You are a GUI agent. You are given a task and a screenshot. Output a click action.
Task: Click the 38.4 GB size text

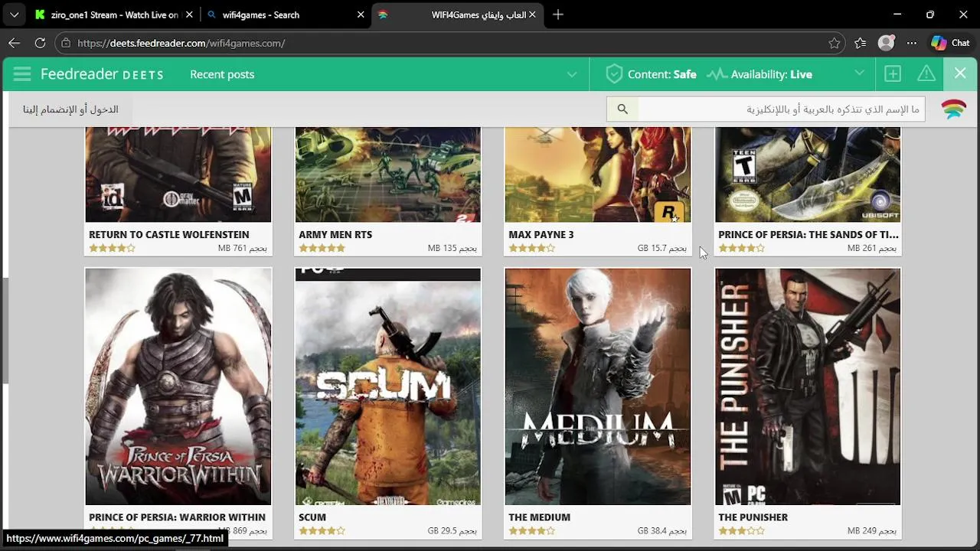point(662,530)
